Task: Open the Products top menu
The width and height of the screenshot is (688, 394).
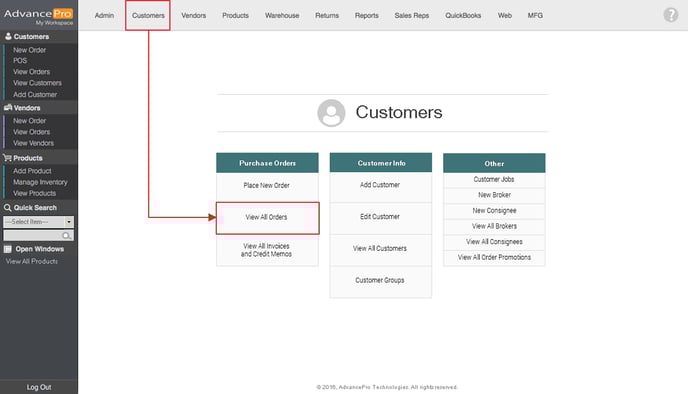Action: [x=235, y=15]
